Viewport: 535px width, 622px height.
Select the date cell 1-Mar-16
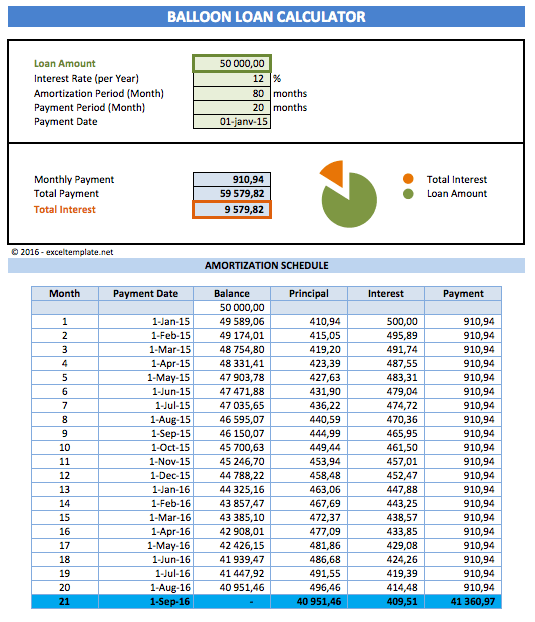(146, 517)
